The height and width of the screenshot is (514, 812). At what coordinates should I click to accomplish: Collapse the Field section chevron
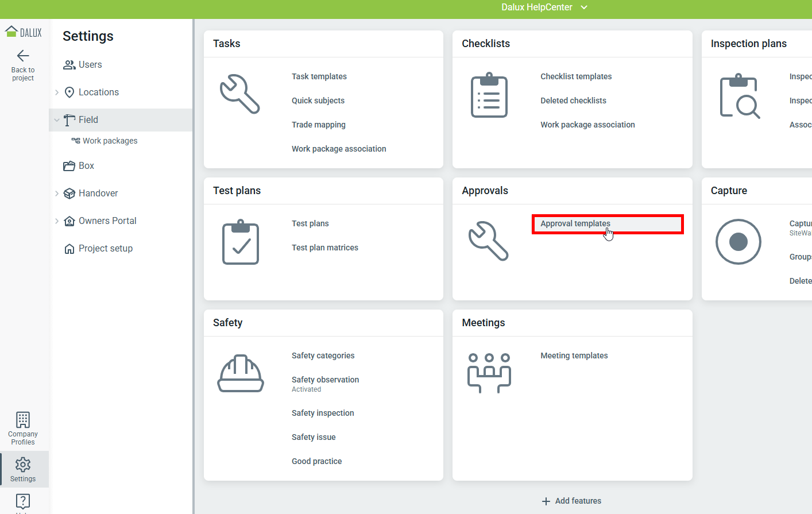(57, 120)
